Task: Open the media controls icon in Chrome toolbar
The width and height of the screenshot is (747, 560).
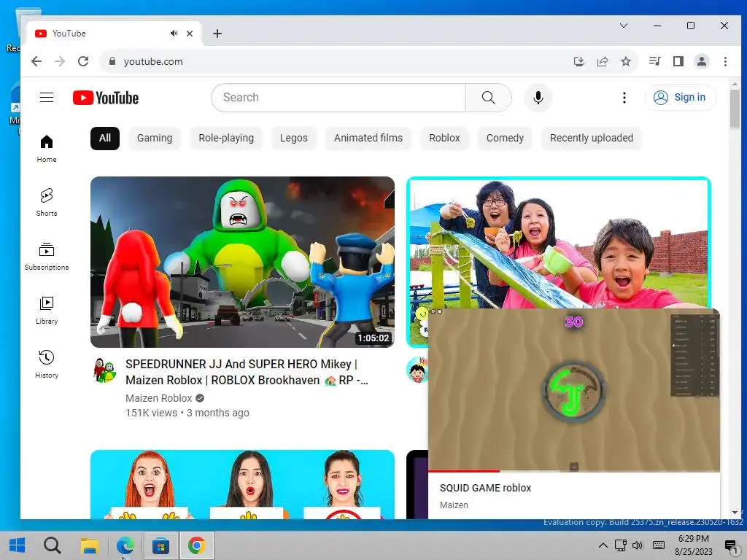Action: pos(654,61)
